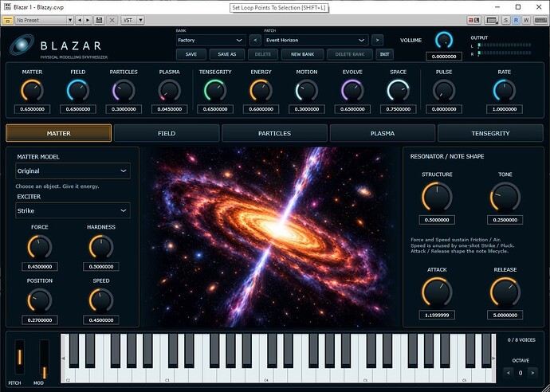Click the ENERGY knob
This screenshot has width=550, height=392.
click(x=261, y=91)
